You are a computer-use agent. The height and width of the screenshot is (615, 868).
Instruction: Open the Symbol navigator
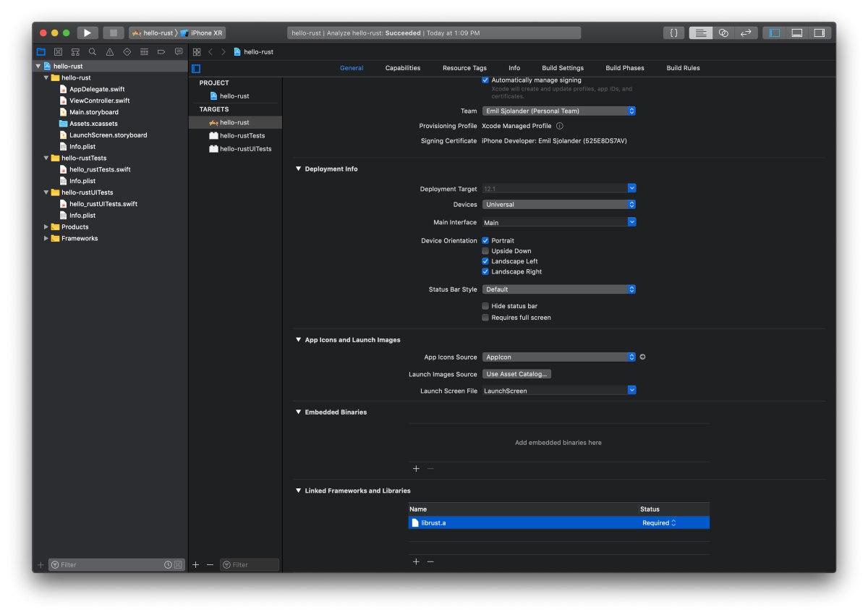tap(75, 52)
